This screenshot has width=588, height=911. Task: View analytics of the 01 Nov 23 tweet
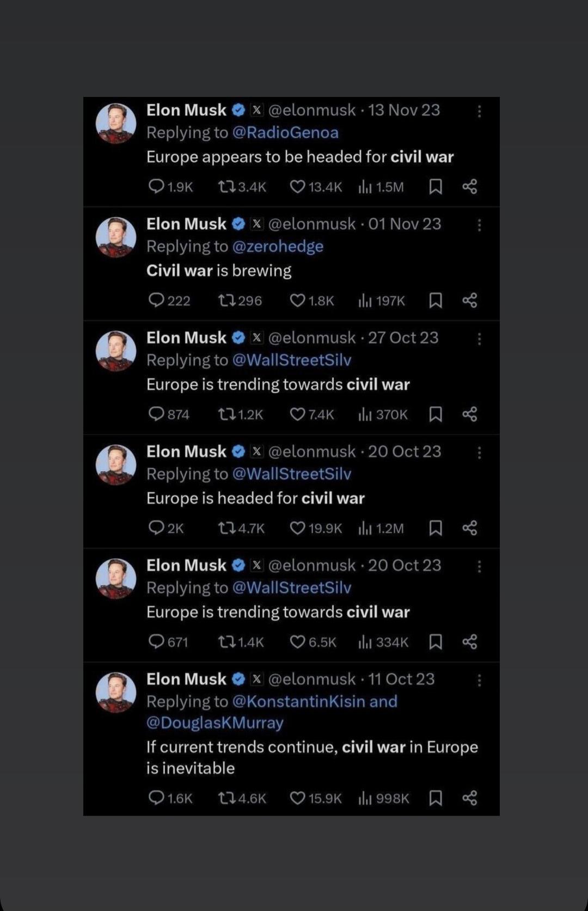(x=365, y=301)
